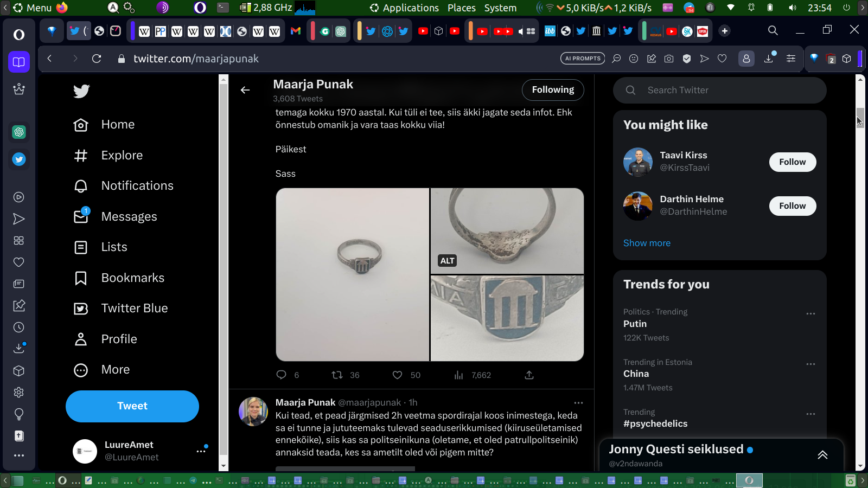Open Messages with one unread

coord(115,217)
